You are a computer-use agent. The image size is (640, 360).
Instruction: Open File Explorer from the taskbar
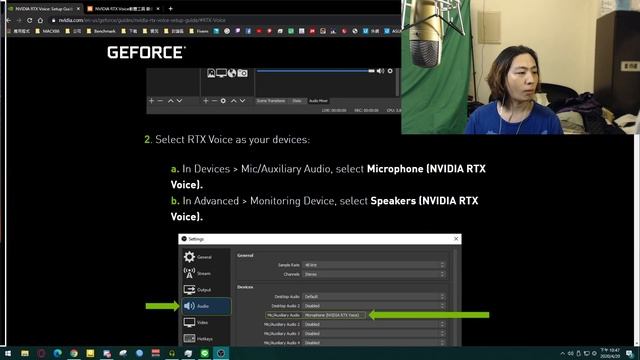coord(25,353)
